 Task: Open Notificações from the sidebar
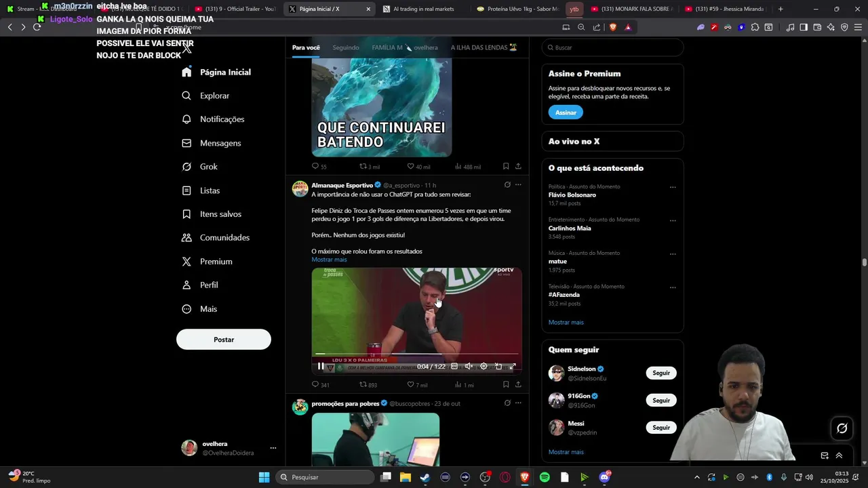[x=213, y=119]
